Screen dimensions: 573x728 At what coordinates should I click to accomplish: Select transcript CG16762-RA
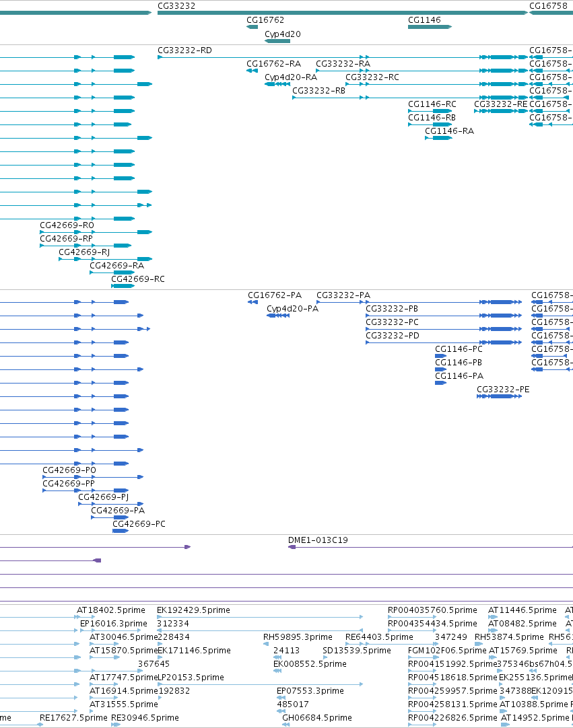pyautogui.click(x=252, y=71)
